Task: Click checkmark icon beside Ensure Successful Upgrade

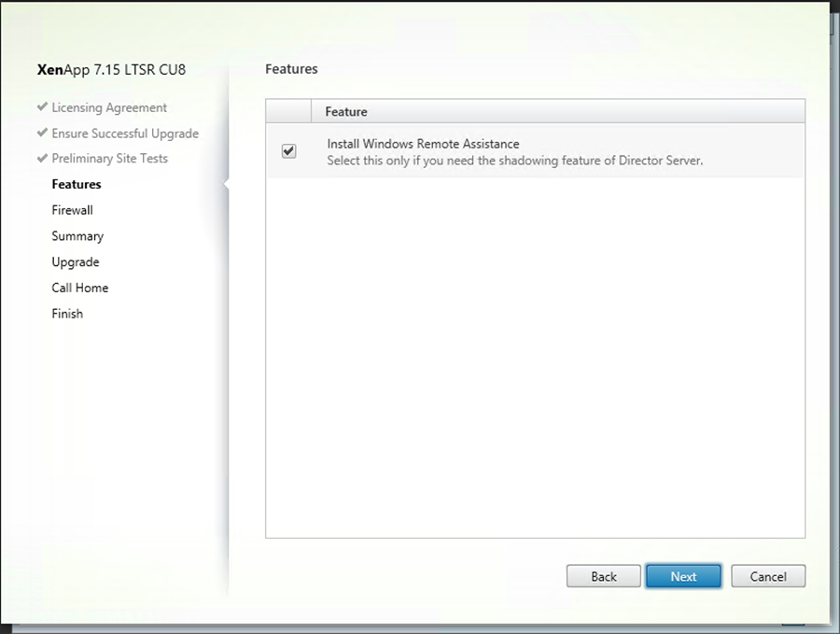Action: 42,133
